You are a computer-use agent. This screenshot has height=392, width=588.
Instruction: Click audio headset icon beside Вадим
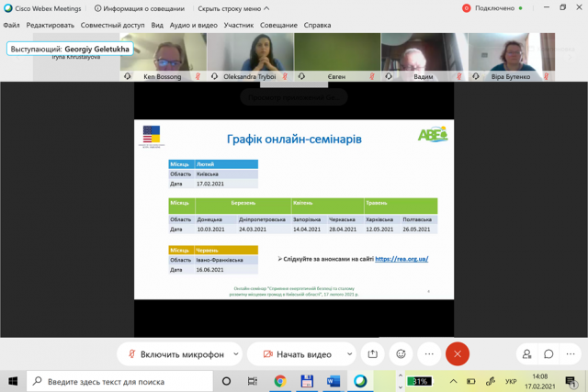pos(389,76)
